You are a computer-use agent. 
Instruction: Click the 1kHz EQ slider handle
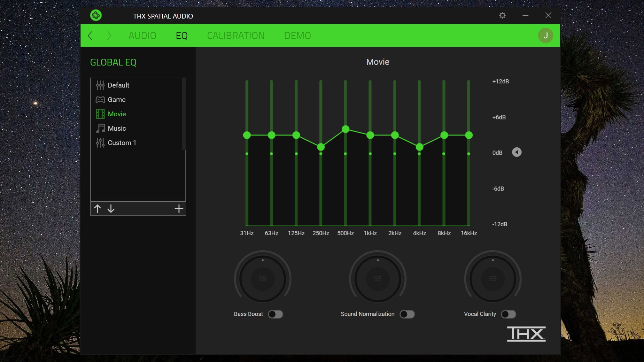(370, 135)
